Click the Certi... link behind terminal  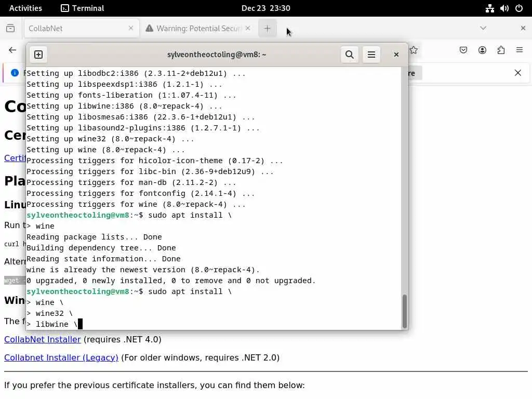point(15,158)
